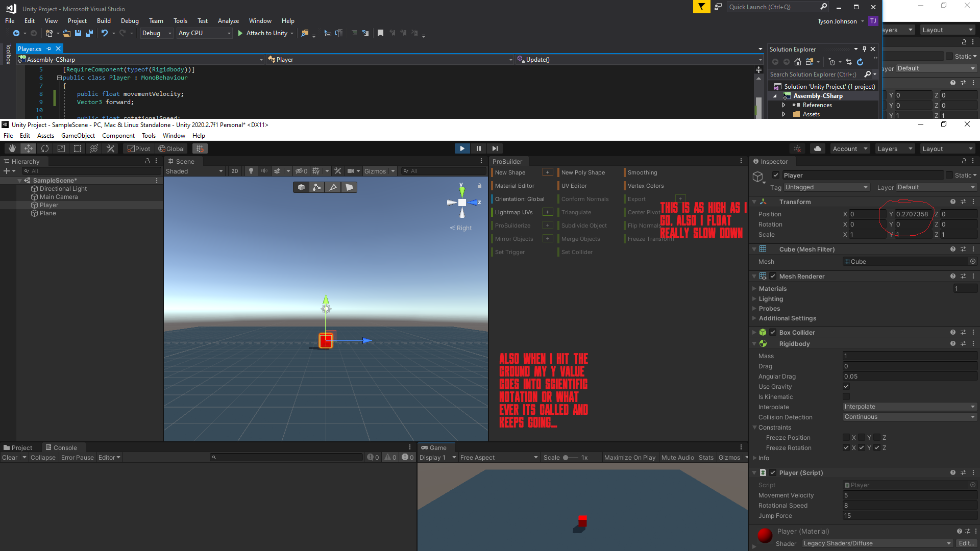Open Unity cloud services icon
The width and height of the screenshot is (980, 551).
coord(818,148)
